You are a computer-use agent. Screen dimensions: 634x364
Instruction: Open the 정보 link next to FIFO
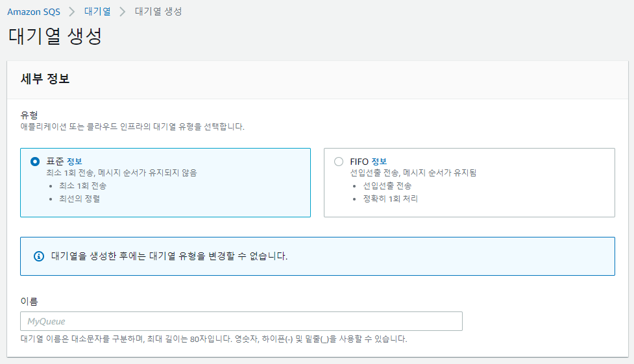click(x=379, y=162)
